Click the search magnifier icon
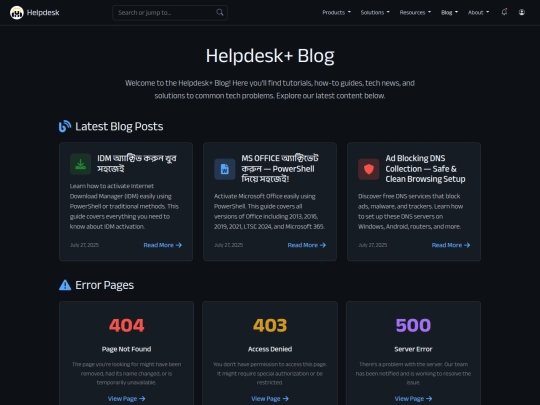 [220, 13]
